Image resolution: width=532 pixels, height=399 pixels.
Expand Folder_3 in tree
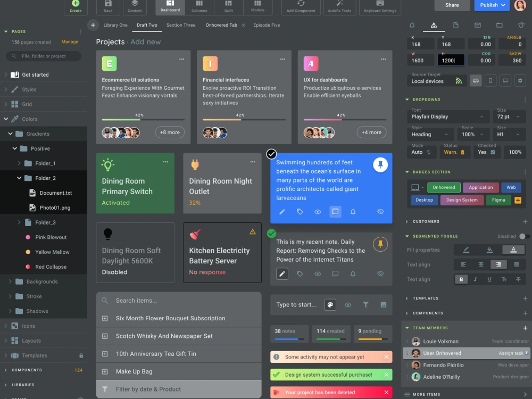tap(19, 222)
